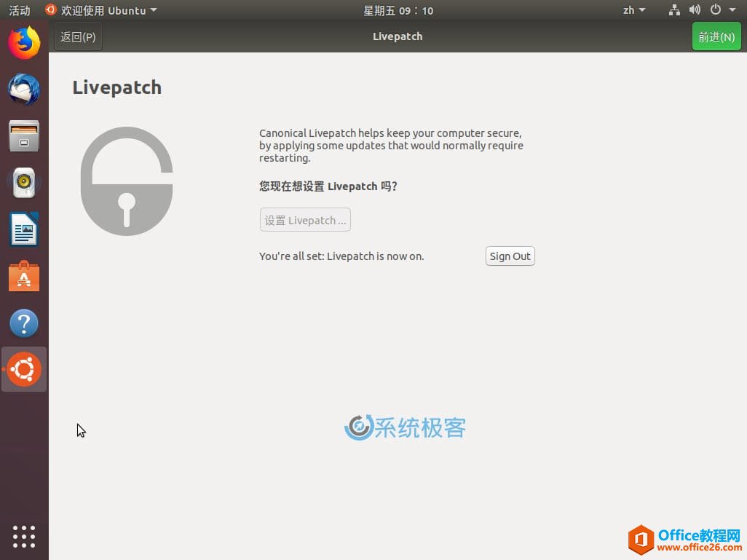This screenshot has width=747, height=560.
Task: Click the Livepatch title in header bar
Action: (398, 36)
